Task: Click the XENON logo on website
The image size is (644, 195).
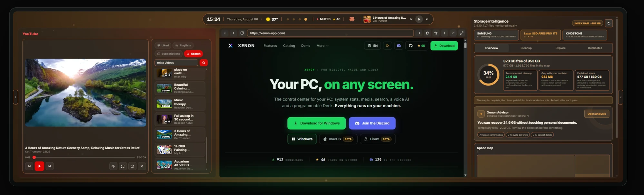Action: coord(242,46)
